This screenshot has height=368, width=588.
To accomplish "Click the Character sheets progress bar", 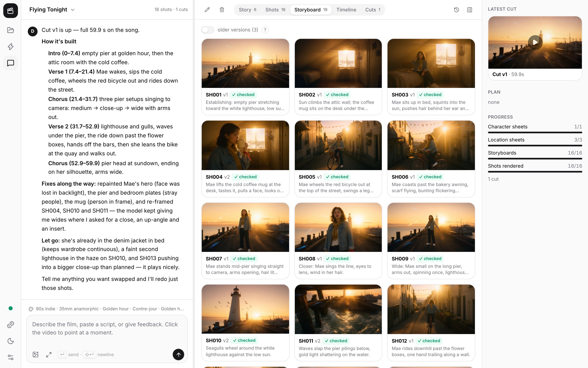I will click(535, 132).
